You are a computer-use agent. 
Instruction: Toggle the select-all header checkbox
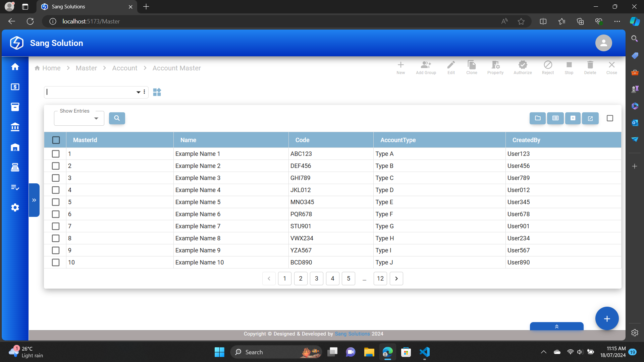coord(56,140)
